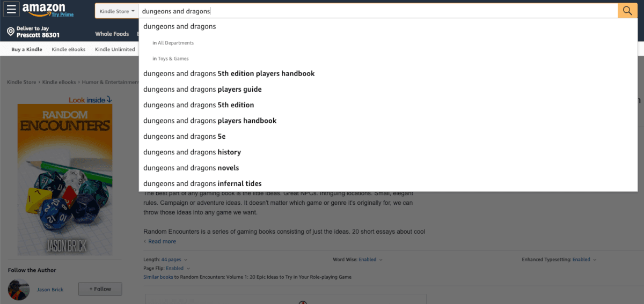Screen dimensions: 644x304
Task: Click the Deliver to Jay location pin icon
Action: 10,32
